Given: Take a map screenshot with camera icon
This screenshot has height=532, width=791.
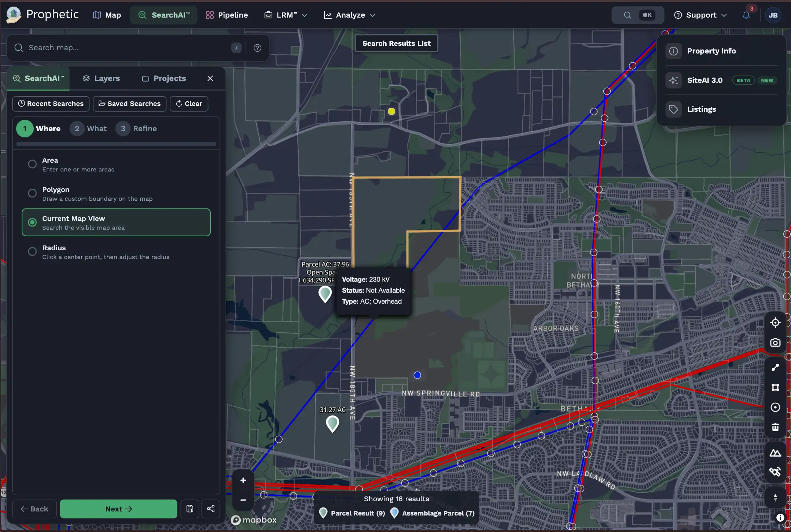Looking at the screenshot, I should pyautogui.click(x=775, y=343).
